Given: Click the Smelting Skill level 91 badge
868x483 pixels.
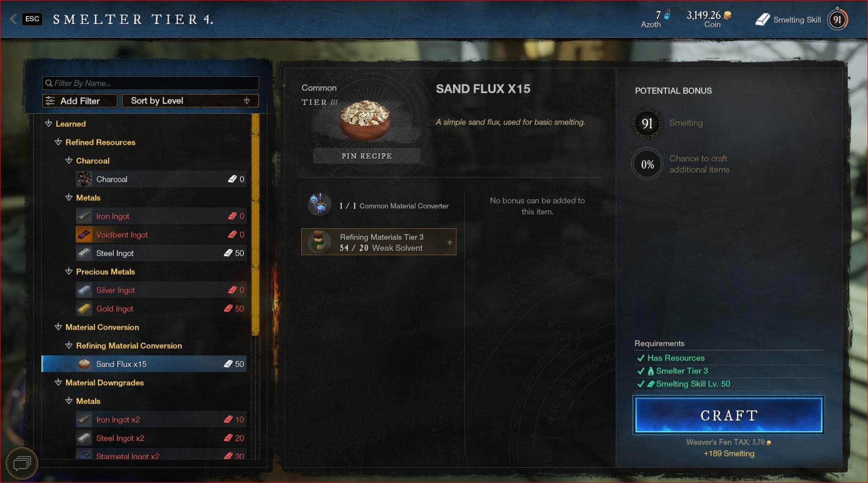Looking at the screenshot, I should coord(837,20).
